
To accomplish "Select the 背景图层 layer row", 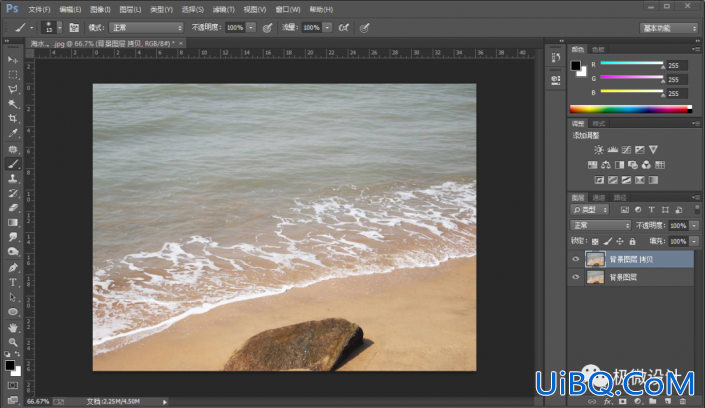I will [x=631, y=278].
